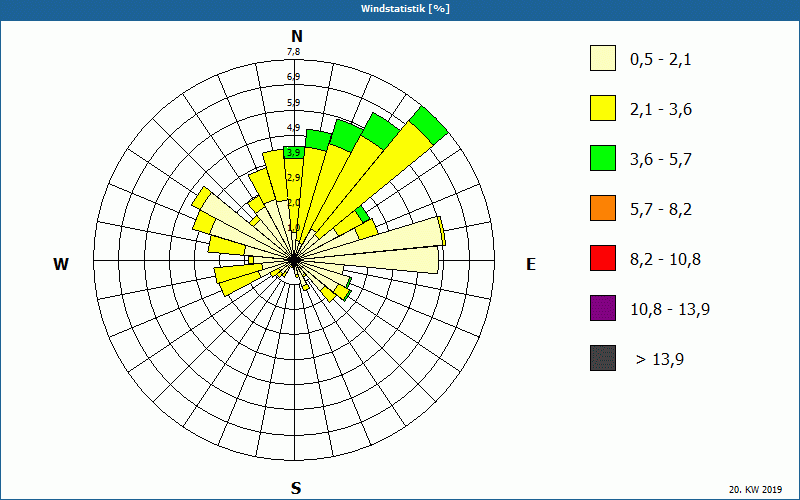Click the '3,9' radial axis value
Viewport: 800px width, 500px height.
pos(294,153)
